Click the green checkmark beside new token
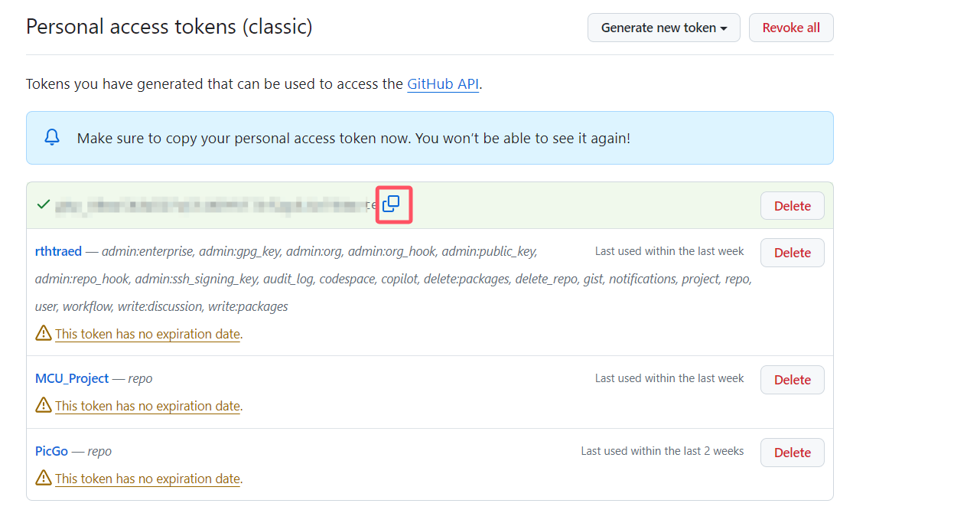980x510 pixels. [x=44, y=204]
